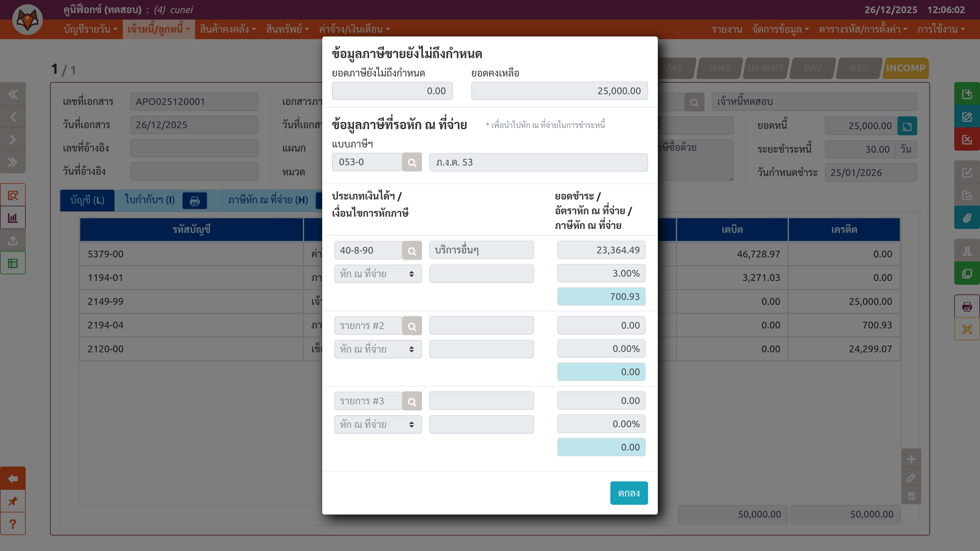Click the 3.00% withholding rate field
The image size is (980, 551).
click(x=601, y=273)
